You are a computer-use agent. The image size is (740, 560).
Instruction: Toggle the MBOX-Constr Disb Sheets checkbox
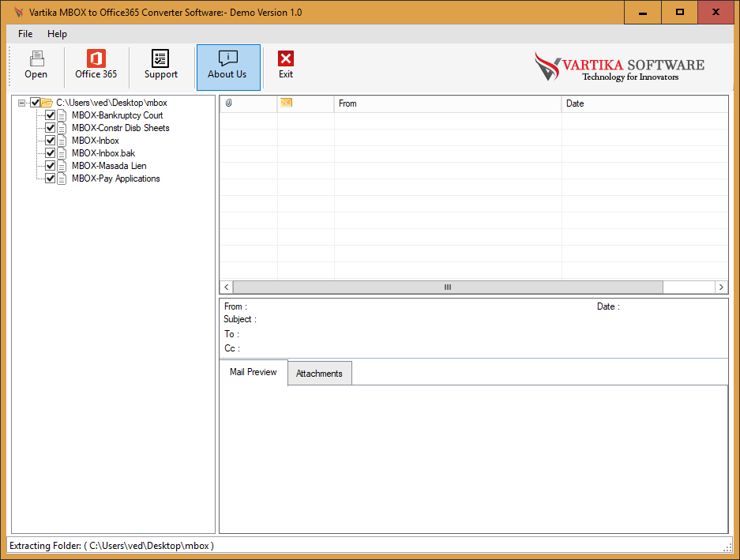[50, 128]
